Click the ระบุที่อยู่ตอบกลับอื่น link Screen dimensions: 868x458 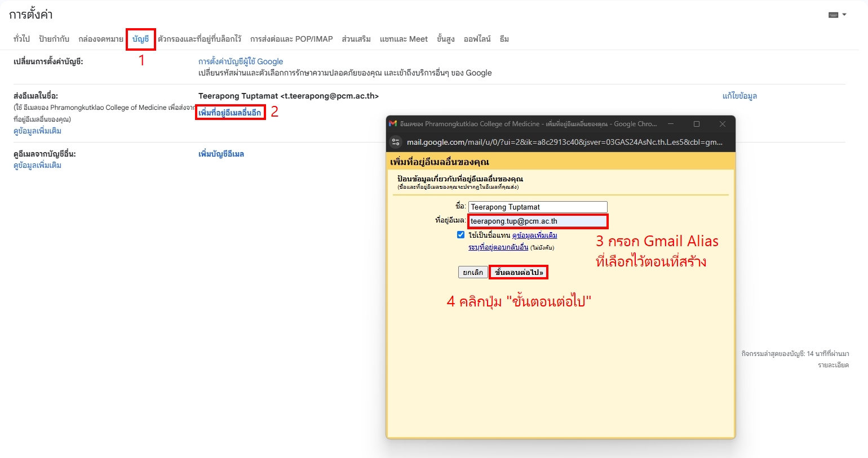[498, 247]
